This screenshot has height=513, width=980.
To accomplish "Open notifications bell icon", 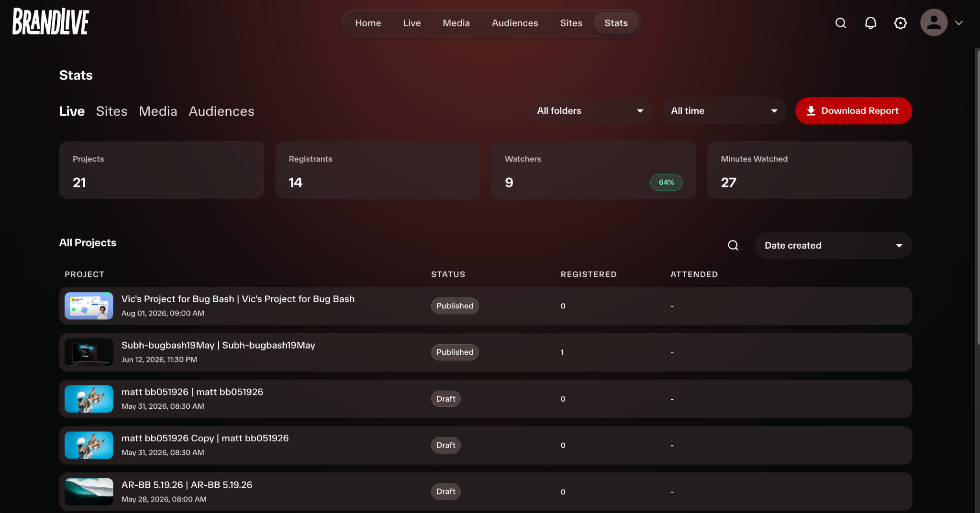I will (x=870, y=23).
